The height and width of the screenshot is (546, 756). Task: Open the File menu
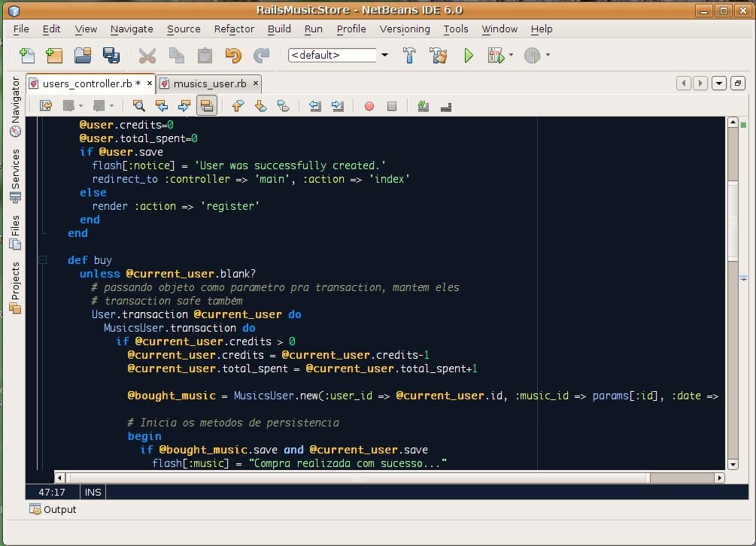(x=21, y=29)
